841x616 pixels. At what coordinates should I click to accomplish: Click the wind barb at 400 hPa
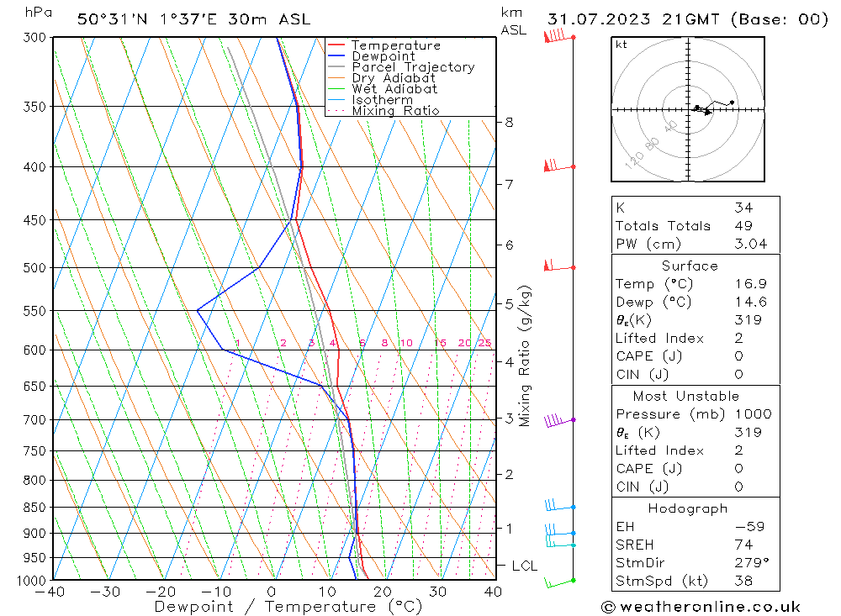tap(559, 166)
